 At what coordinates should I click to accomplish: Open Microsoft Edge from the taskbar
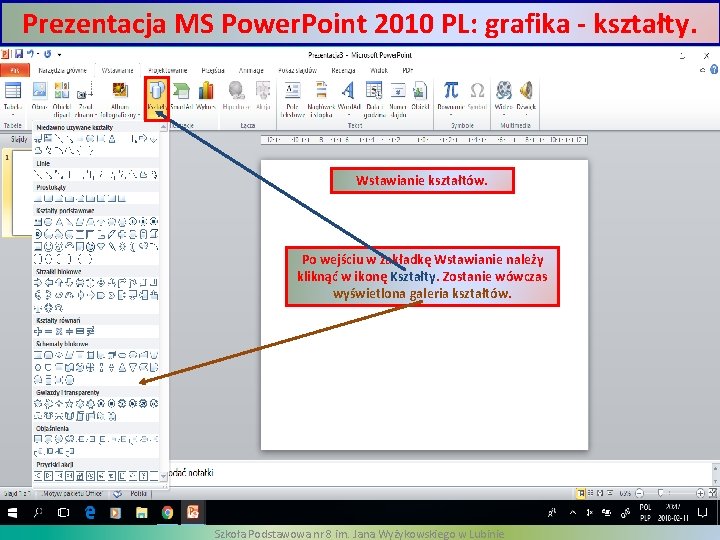90,512
